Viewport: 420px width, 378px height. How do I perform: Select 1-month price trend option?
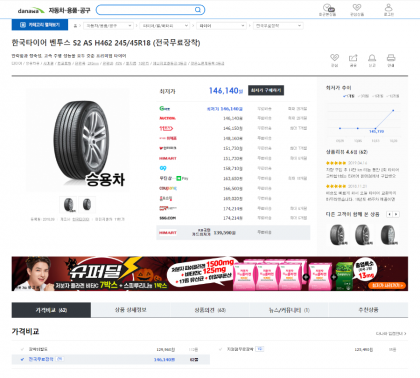(349, 96)
